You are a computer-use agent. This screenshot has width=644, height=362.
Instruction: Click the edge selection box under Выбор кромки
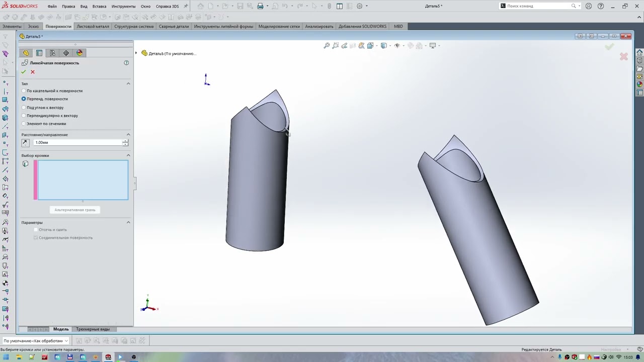click(83, 180)
